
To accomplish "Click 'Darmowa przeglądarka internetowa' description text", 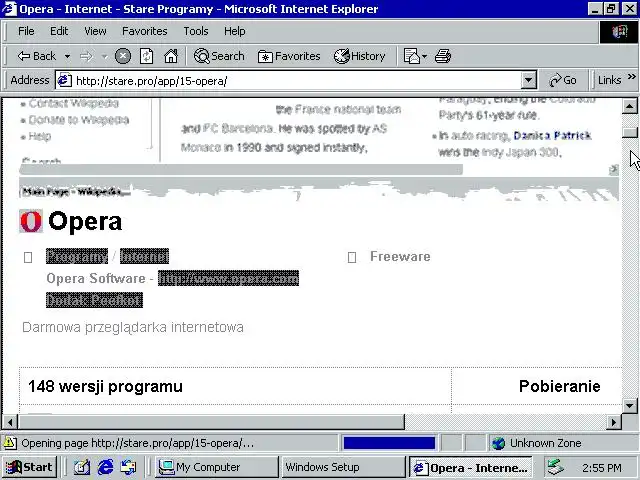I will [x=133, y=327].
